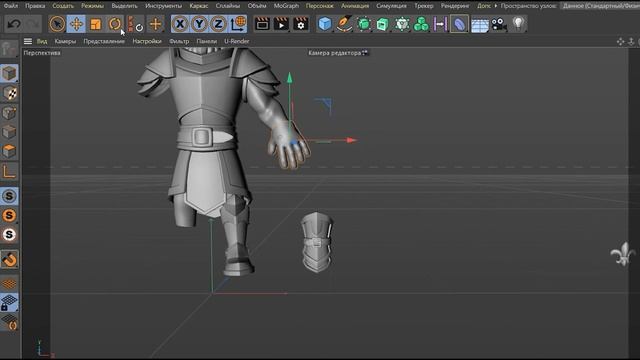Open viewport Фильтр menu
This screenshot has height=360, width=640.
pyautogui.click(x=179, y=41)
